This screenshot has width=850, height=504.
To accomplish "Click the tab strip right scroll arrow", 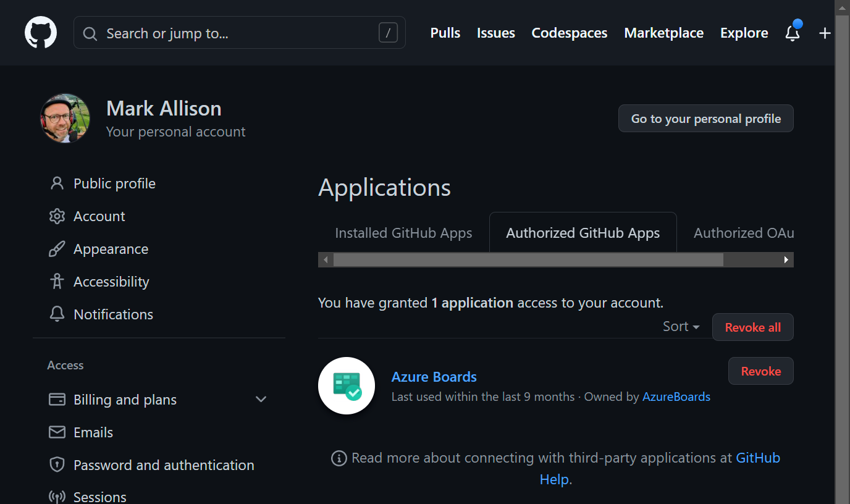I will (786, 259).
